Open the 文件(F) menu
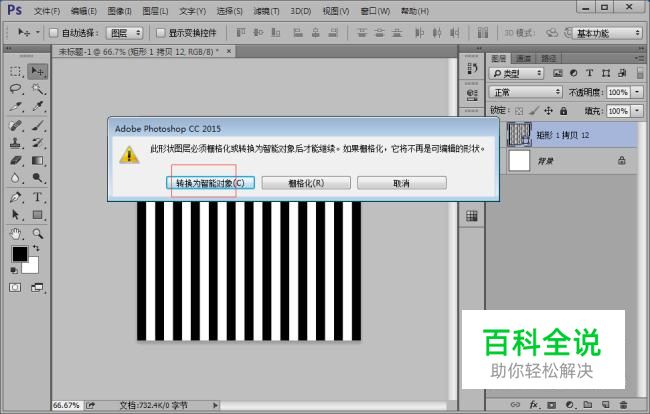The height and width of the screenshot is (414, 650). coord(46,11)
